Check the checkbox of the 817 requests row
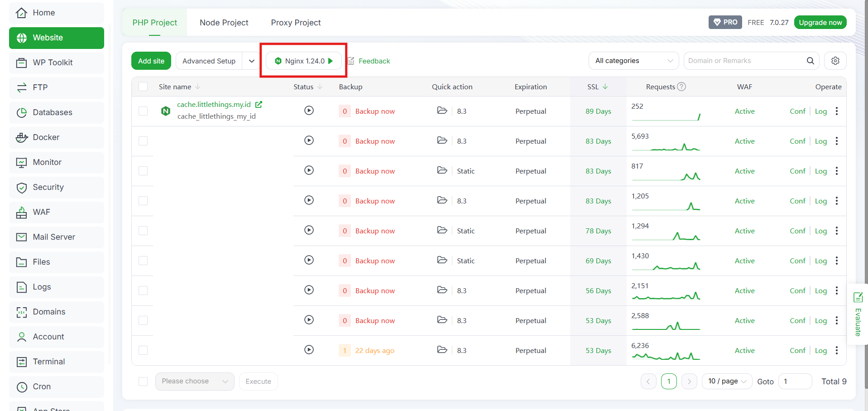 (143, 171)
